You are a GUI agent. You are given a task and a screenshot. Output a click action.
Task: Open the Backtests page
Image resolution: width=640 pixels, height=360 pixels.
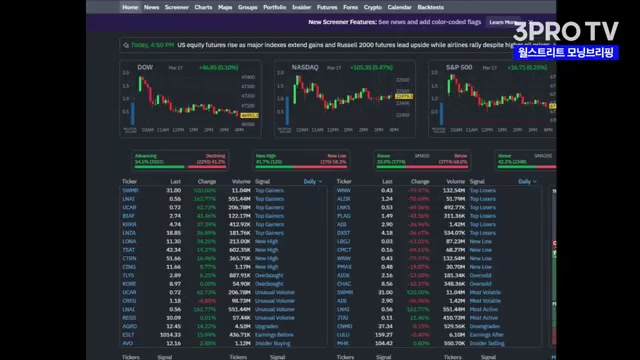(431, 7)
